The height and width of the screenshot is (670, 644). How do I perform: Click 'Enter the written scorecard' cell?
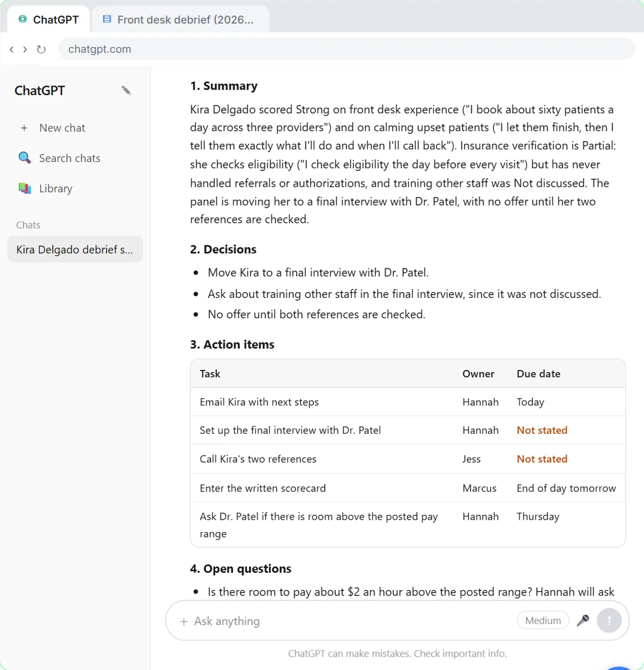tap(263, 488)
